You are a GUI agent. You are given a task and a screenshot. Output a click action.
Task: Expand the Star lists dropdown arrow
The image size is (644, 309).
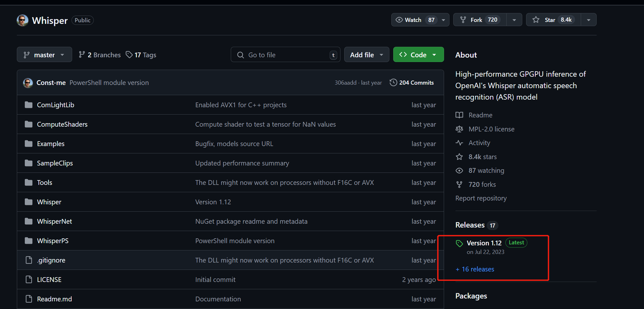pyautogui.click(x=589, y=20)
